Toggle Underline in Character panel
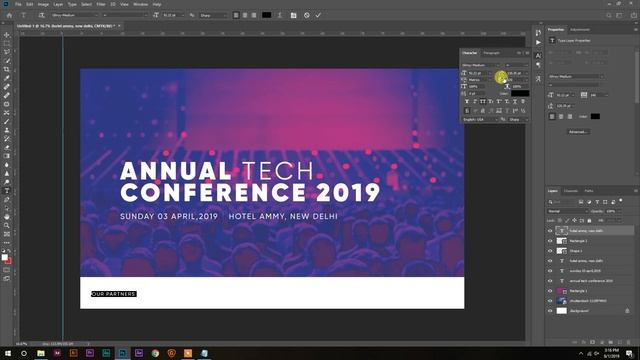 [x=515, y=101]
